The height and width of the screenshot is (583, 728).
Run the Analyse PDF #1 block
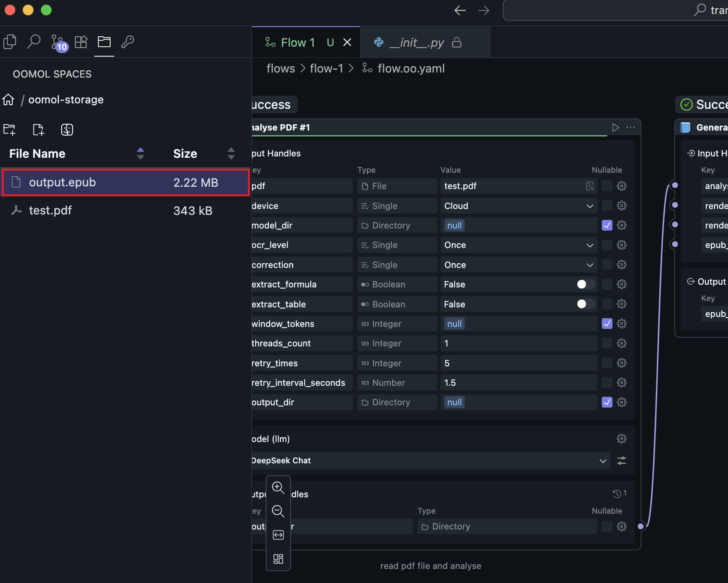pos(615,127)
